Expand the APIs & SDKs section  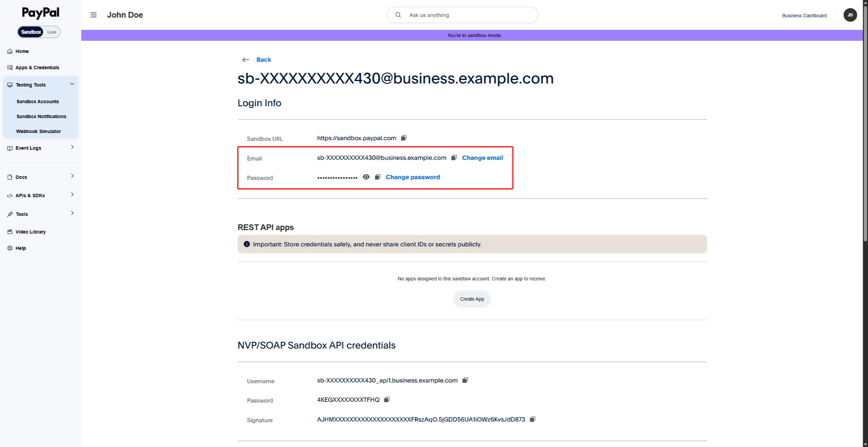(72, 195)
